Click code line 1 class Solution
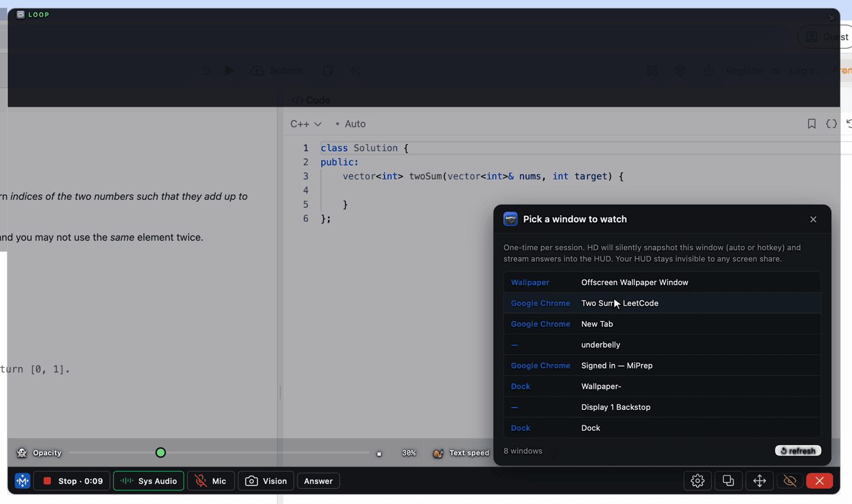852x504 pixels. [364, 148]
